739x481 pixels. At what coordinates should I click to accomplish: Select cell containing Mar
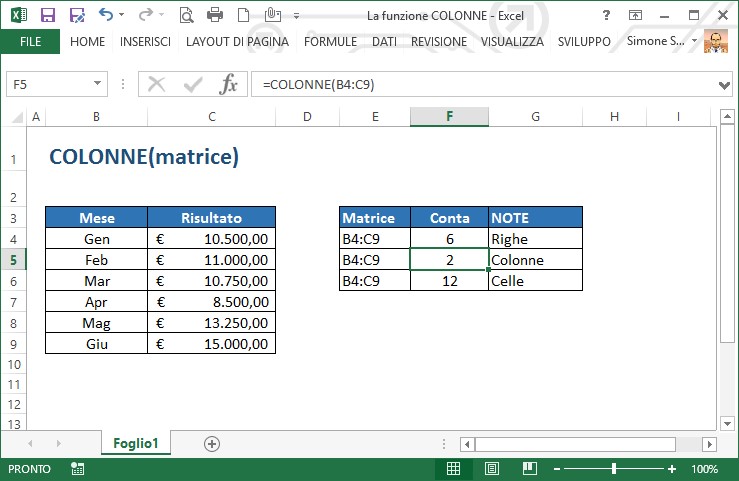(97, 281)
